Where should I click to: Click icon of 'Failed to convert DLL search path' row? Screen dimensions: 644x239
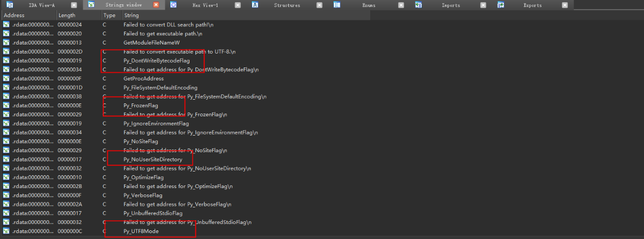[6, 25]
